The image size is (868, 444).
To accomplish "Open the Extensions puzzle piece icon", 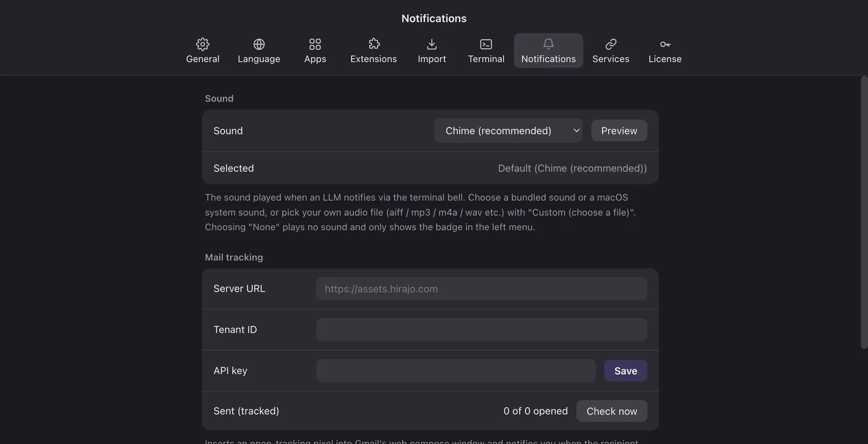I will tap(374, 44).
